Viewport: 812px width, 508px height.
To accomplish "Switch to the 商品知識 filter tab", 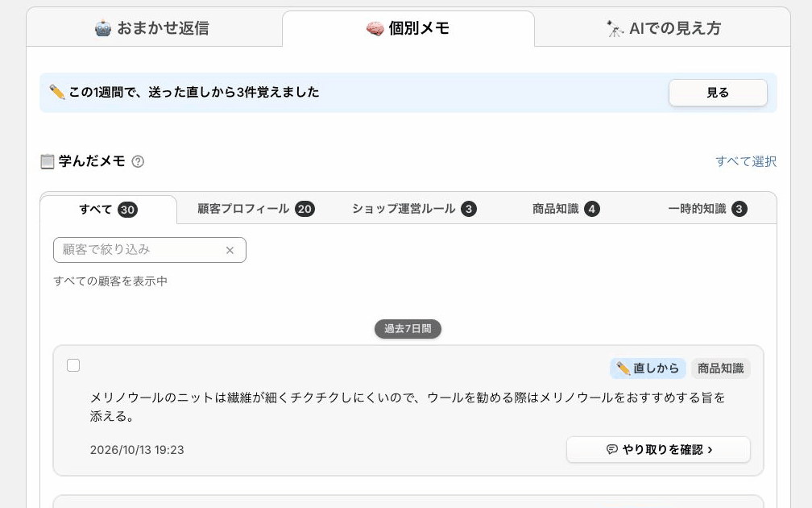I will click(x=566, y=209).
